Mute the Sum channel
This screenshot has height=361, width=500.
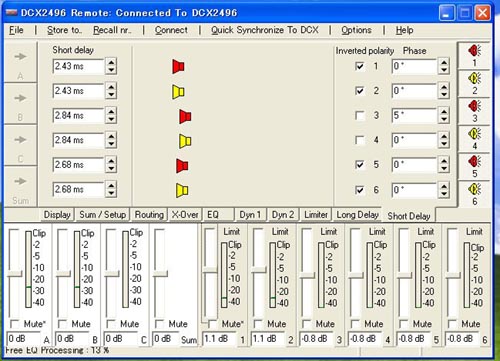pyautogui.click(x=159, y=324)
